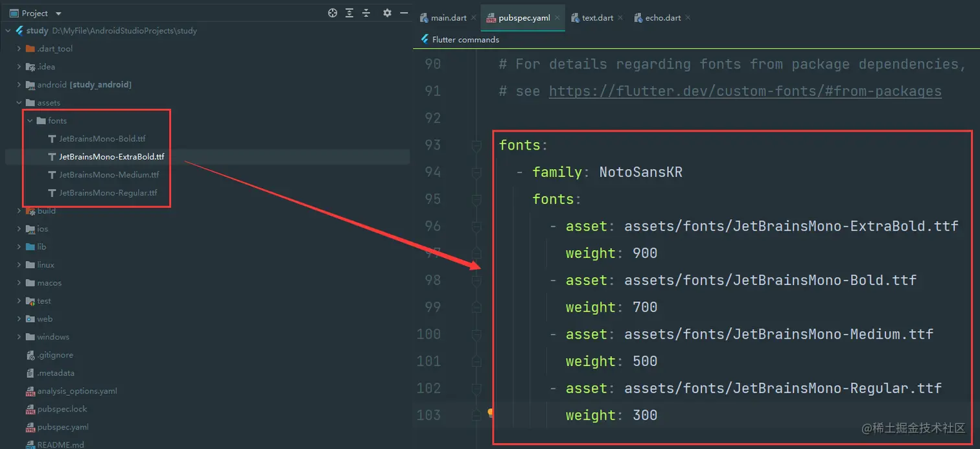Image resolution: width=980 pixels, height=449 pixels.
Task: Expand the .idea folder
Action: 19,67
